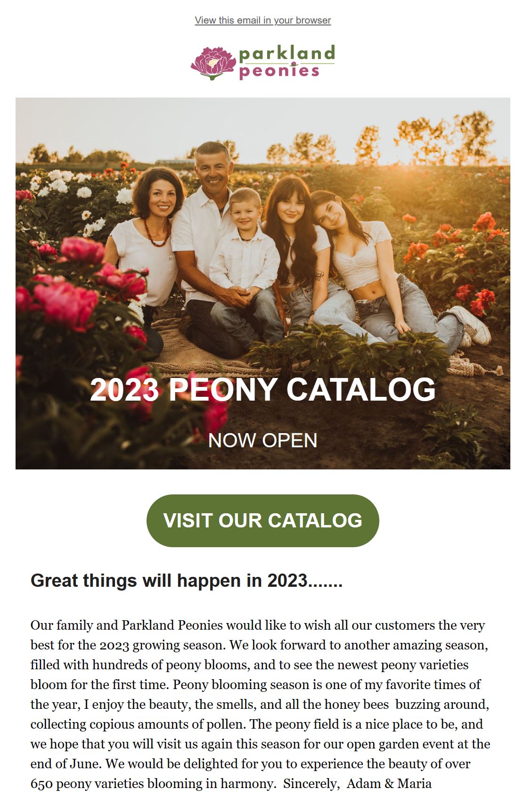532x805 pixels.
Task: Click the pink "peonies" logo wordmark
Action: click(x=279, y=72)
